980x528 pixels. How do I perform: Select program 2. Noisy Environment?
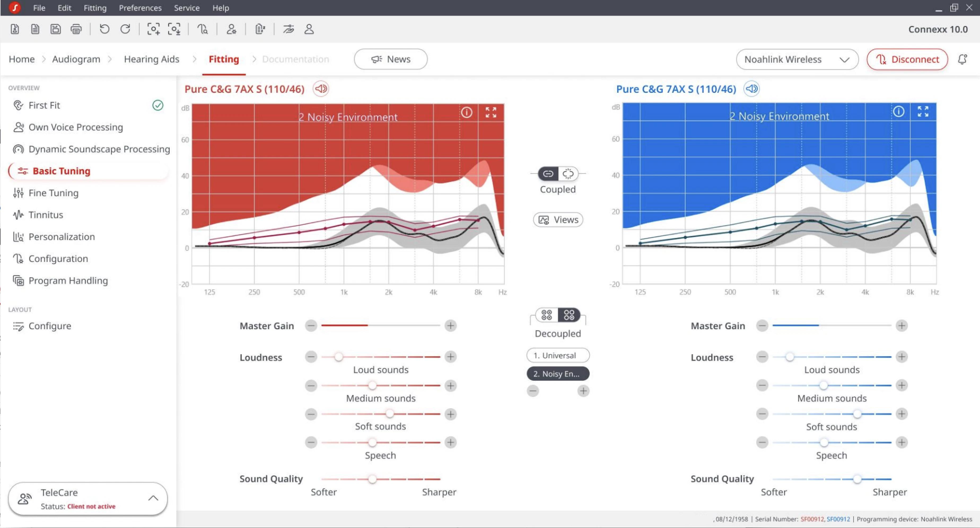tap(558, 373)
